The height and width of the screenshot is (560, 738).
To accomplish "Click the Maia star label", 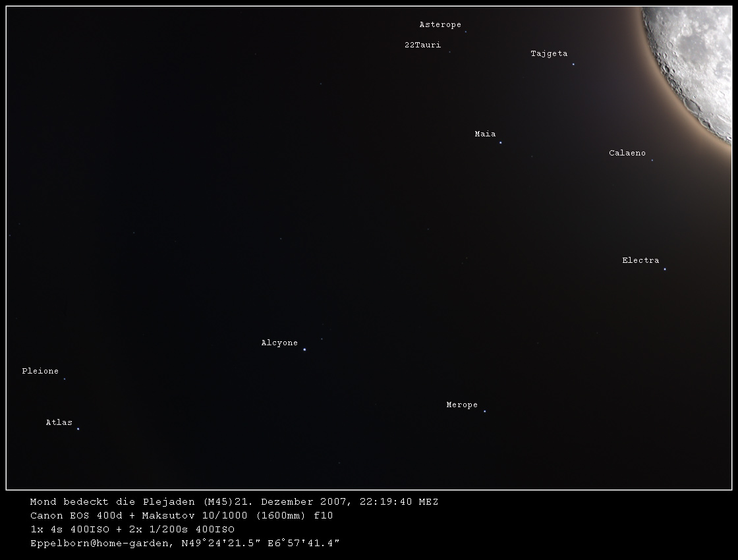I will (x=485, y=134).
